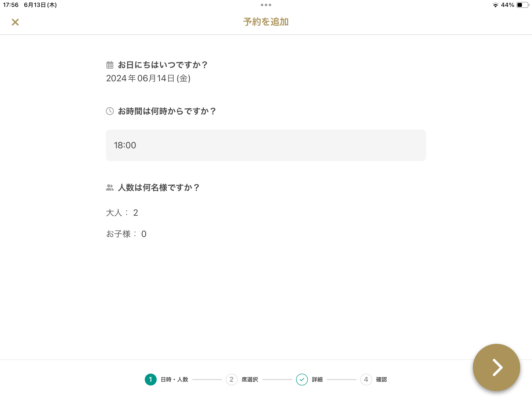532x399 pixels.
Task: Select the date 2024年06月14日 (金)
Action: [x=148, y=78]
